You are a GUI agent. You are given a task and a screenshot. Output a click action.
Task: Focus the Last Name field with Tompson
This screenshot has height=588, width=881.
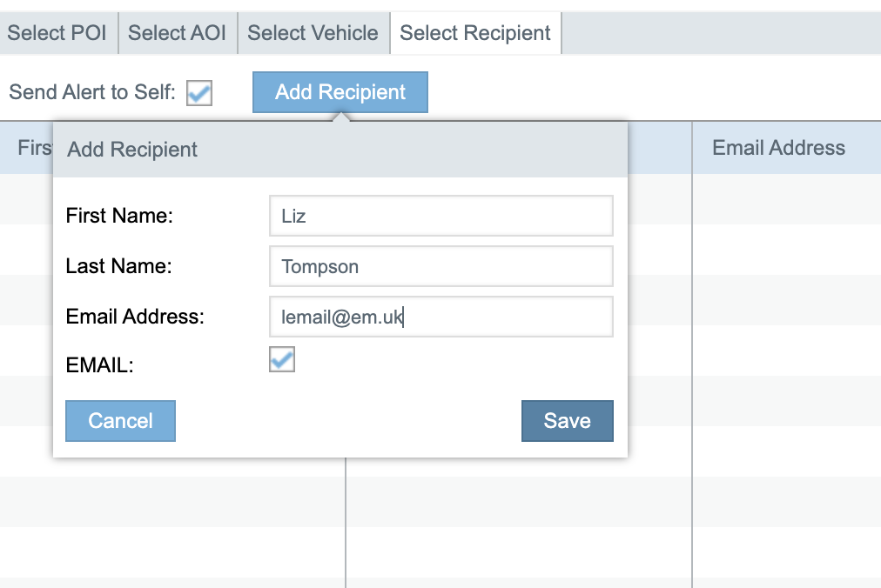440,266
